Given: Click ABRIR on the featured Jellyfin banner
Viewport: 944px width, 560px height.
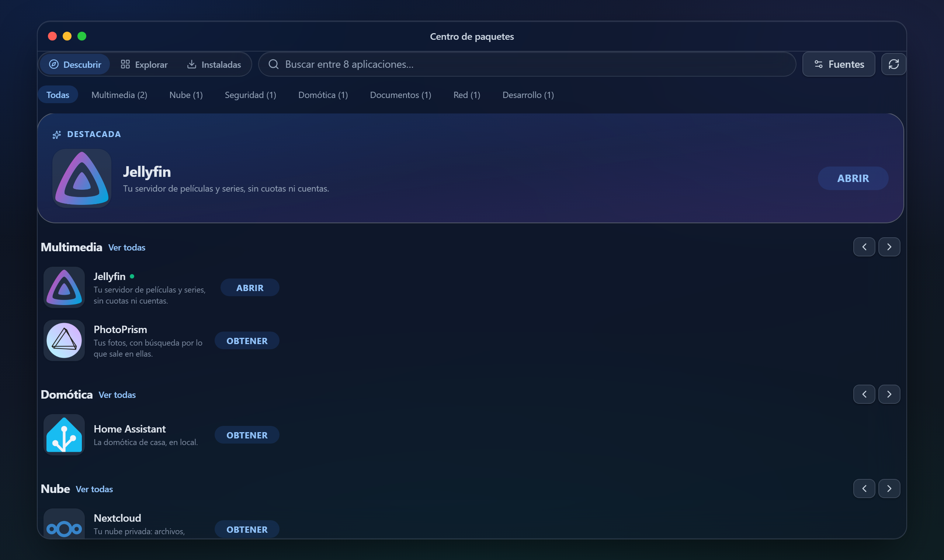Looking at the screenshot, I should [853, 178].
